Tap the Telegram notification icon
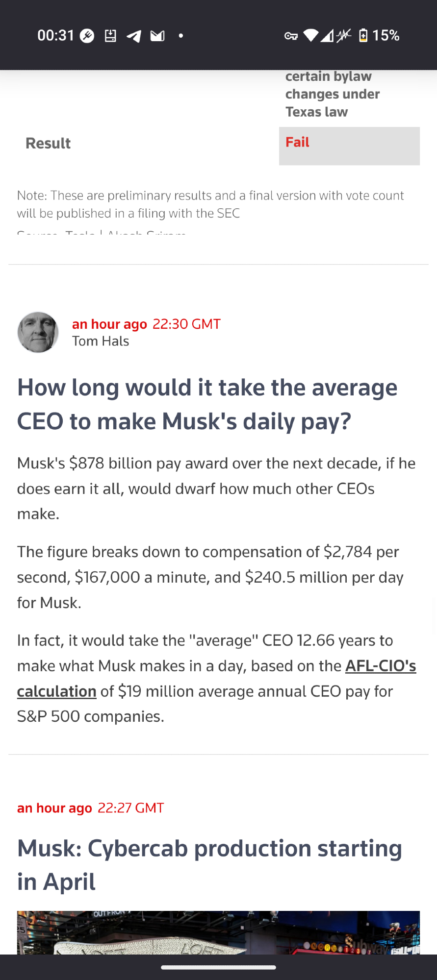Viewport: 437px width, 980px height. 134,36
